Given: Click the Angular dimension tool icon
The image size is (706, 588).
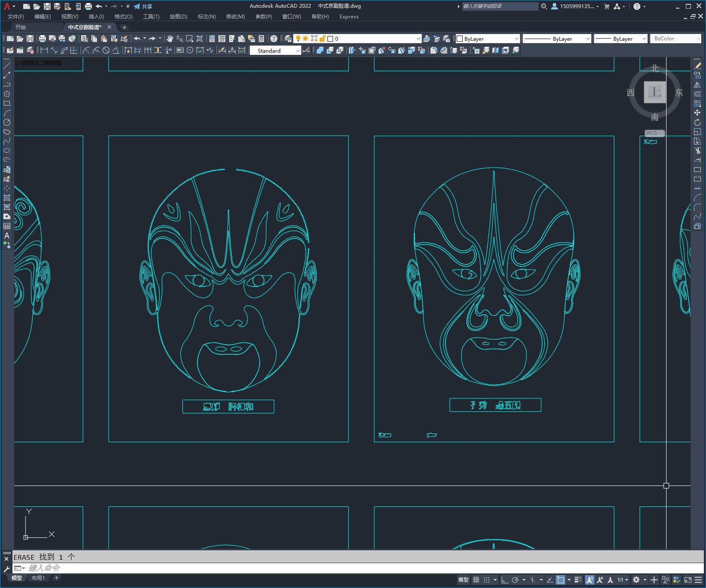Looking at the screenshot, I should [x=116, y=50].
